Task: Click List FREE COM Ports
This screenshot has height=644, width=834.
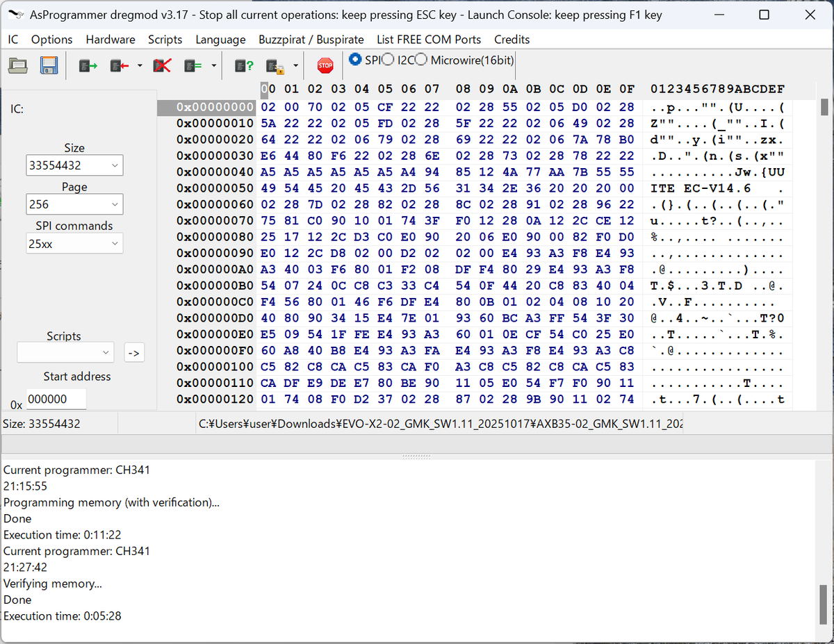Action: [429, 40]
